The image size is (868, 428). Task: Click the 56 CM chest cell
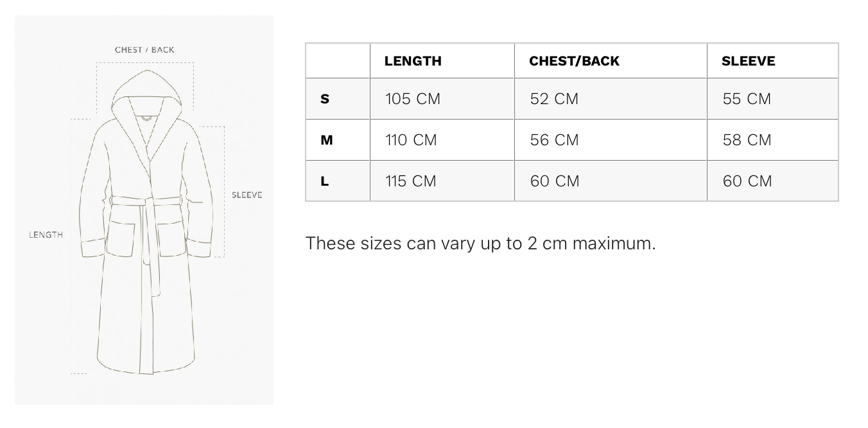[x=611, y=140]
